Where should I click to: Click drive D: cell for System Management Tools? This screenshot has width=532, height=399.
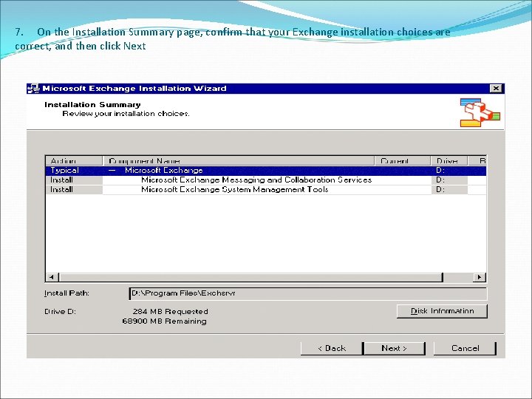pos(449,190)
